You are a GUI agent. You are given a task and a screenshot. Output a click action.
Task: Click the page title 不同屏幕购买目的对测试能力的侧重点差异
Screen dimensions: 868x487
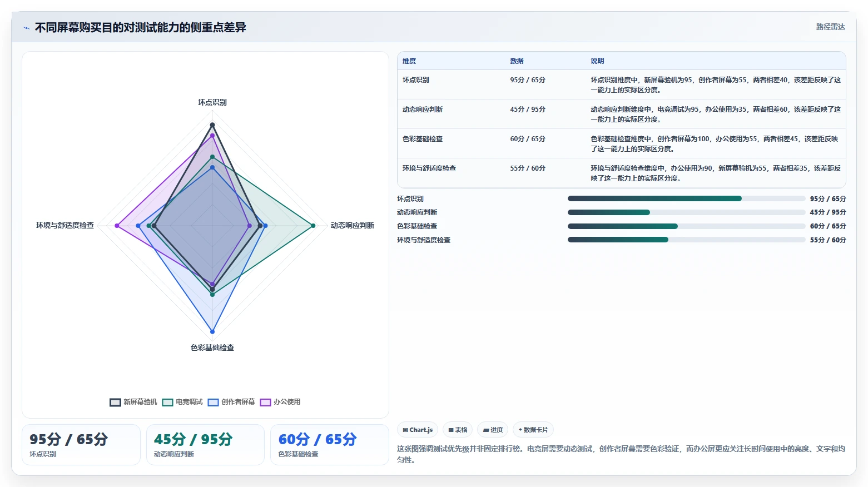pyautogui.click(x=141, y=27)
